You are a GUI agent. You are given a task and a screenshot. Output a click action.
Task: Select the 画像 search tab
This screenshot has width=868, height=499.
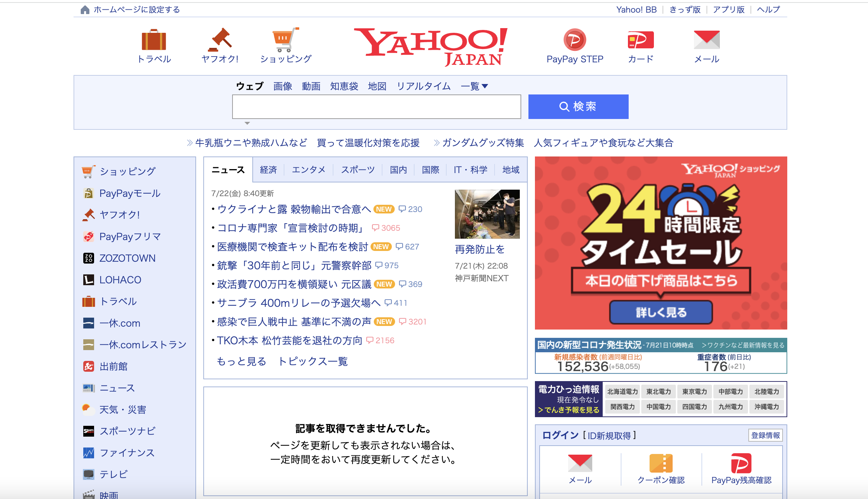pos(283,86)
